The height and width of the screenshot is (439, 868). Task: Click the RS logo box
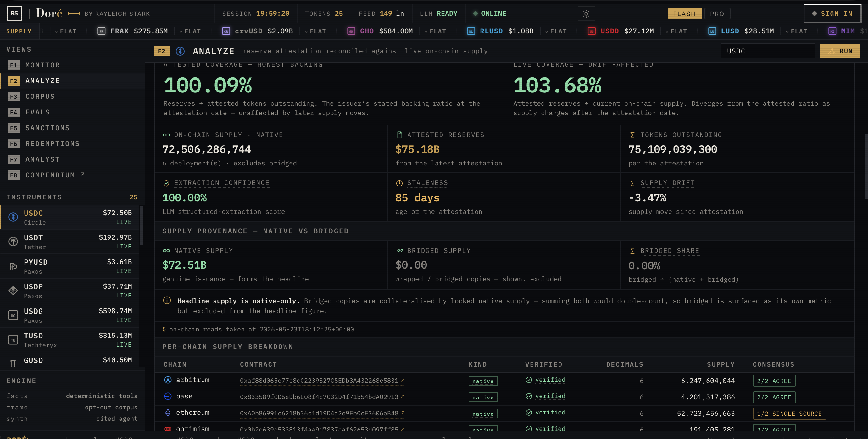14,14
